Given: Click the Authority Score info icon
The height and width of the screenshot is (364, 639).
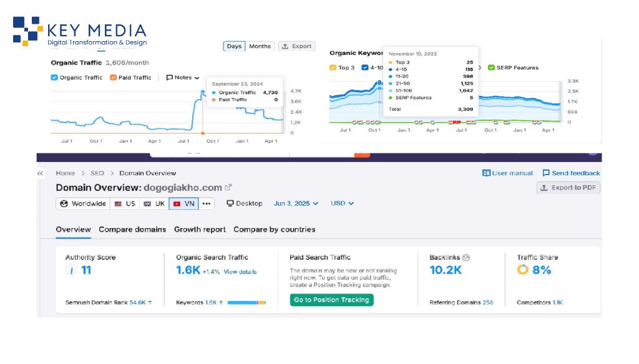Looking at the screenshot, I should click(71, 270).
